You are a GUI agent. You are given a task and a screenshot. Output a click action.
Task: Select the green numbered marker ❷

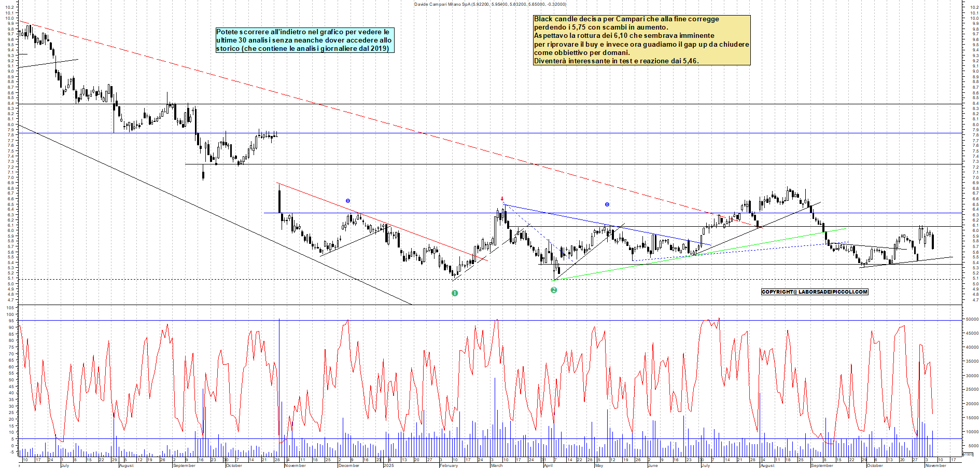(554, 291)
